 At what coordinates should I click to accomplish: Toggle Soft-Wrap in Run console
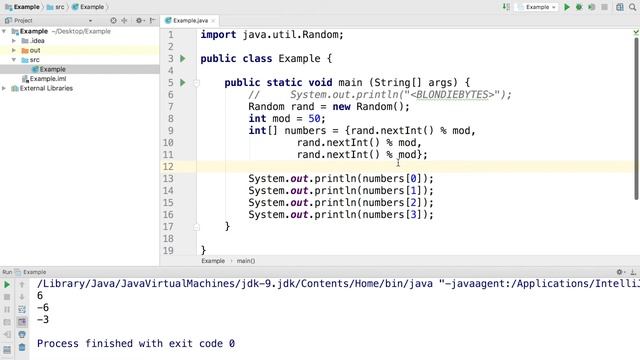click(x=22, y=309)
